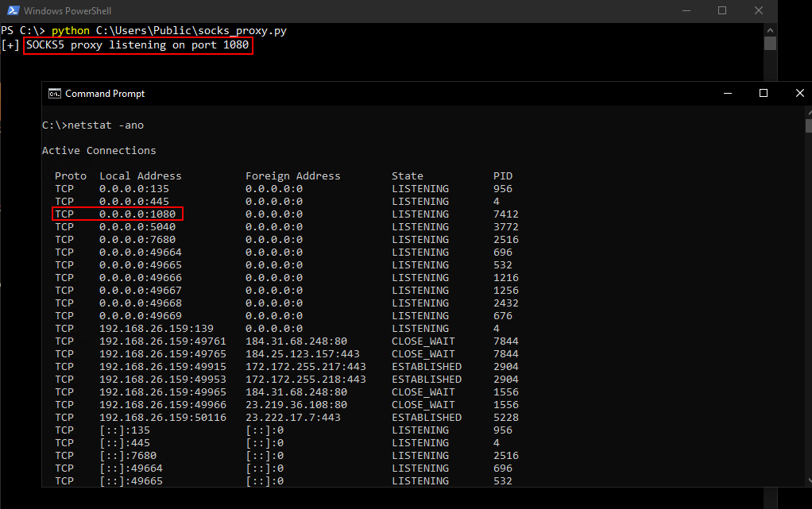
Task: Click foreign address 172.172.255.218:443
Action: [306, 379]
